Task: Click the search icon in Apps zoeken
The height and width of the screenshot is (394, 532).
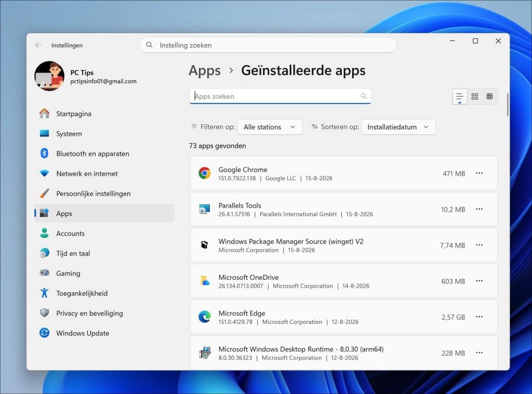Action: click(363, 97)
